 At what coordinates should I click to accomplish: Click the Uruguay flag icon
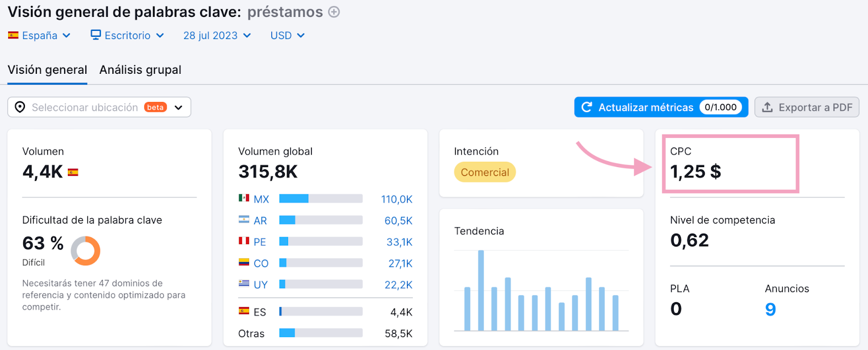tap(244, 283)
